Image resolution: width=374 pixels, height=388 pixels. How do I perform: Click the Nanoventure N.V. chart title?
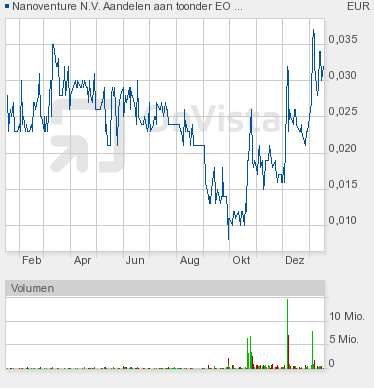(x=127, y=6)
